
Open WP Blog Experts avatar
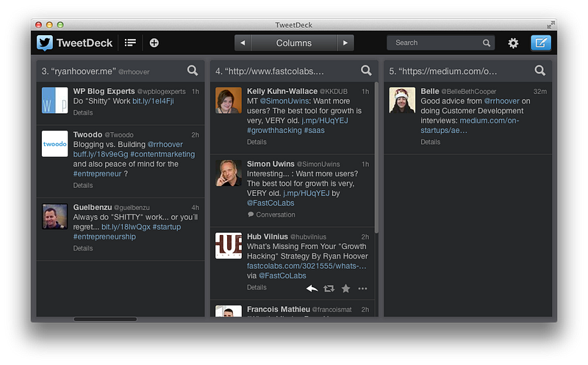coord(54,101)
